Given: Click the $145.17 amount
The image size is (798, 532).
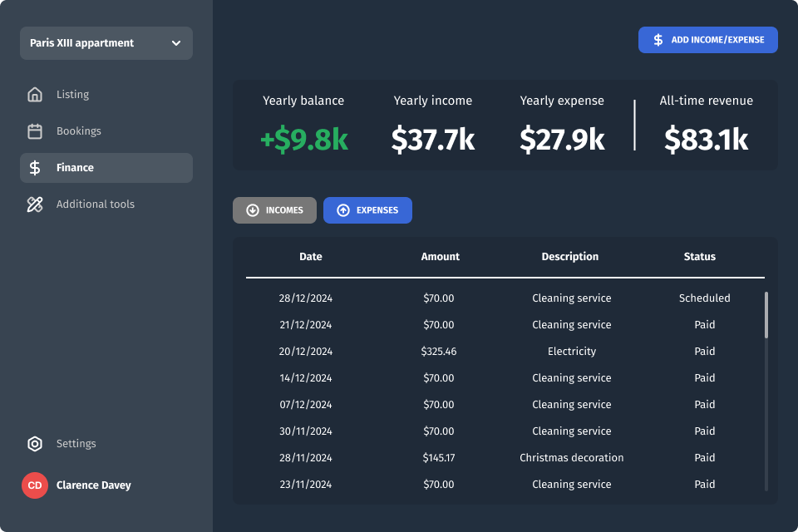Looking at the screenshot, I should click(x=439, y=458).
